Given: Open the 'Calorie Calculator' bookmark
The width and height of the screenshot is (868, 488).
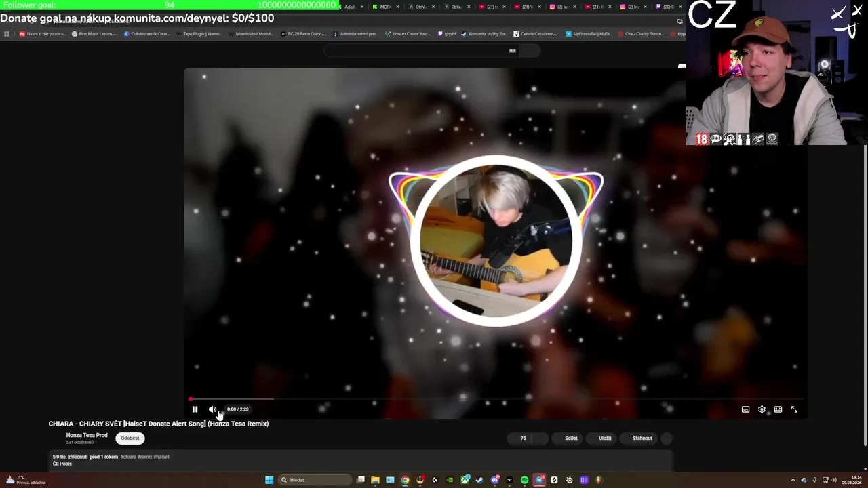Looking at the screenshot, I should [536, 34].
